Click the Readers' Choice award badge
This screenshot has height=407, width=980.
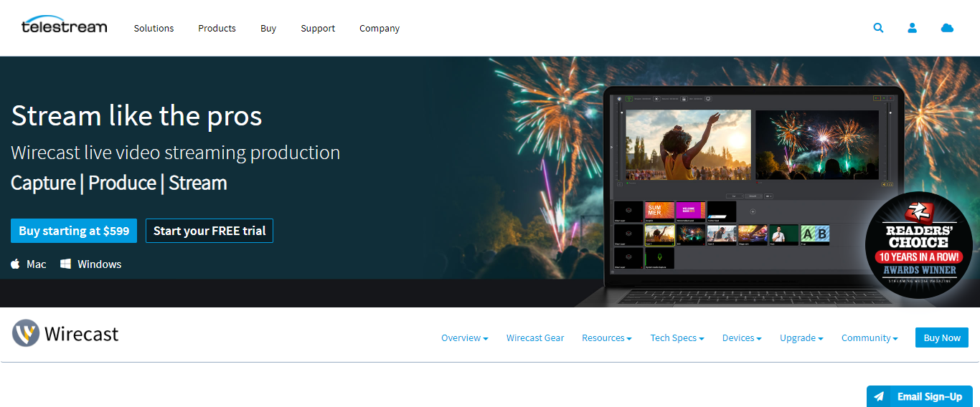(920, 246)
